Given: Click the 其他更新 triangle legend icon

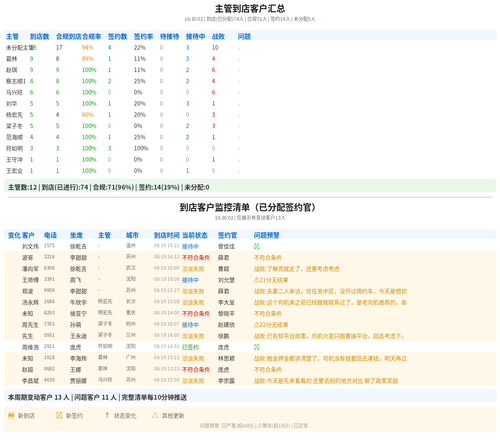Looking at the screenshot, I should pos(155,415).
